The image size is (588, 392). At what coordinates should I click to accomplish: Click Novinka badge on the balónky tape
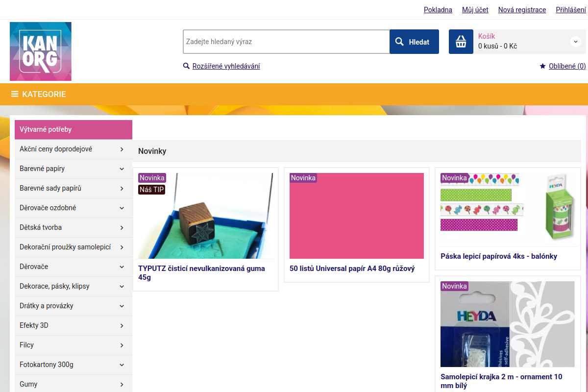(454, 178)
